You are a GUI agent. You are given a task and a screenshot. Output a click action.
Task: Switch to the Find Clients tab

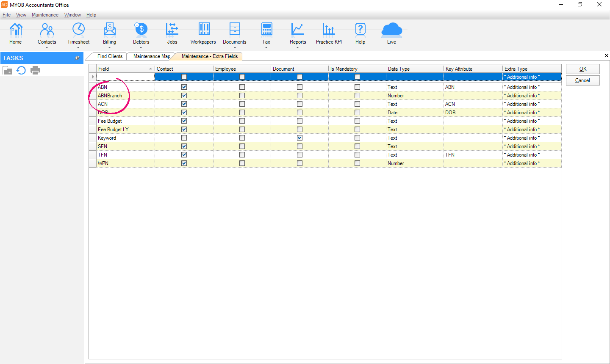pyautogui.click(x=110, y=56)
